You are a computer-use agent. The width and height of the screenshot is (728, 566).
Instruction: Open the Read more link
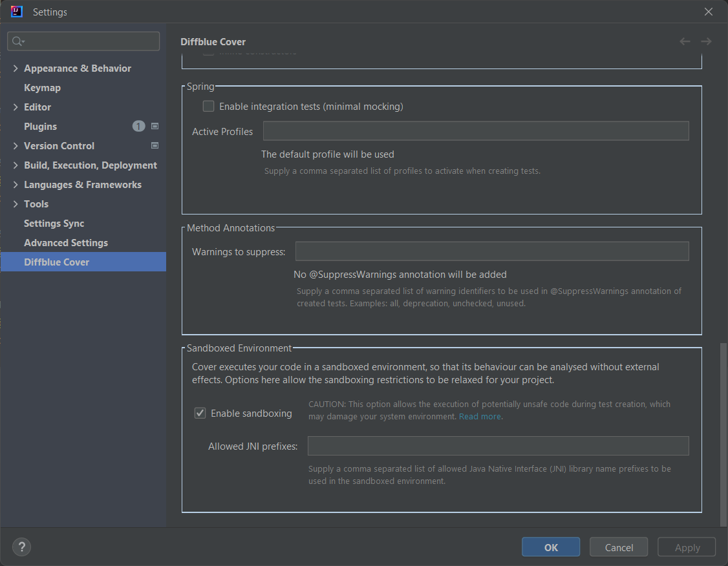point(480,417)
